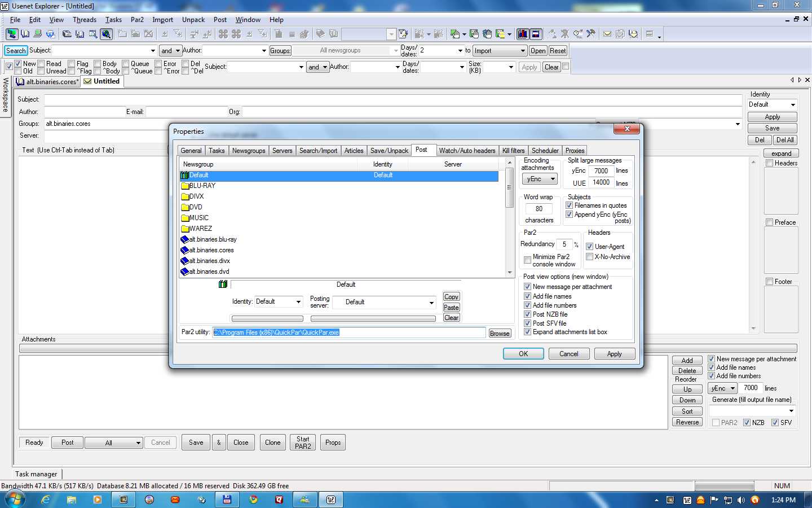Click the MUSIC folder icon in newsgroup list
Viewport: 812px width, 508px height.
[x=185, y=218]
